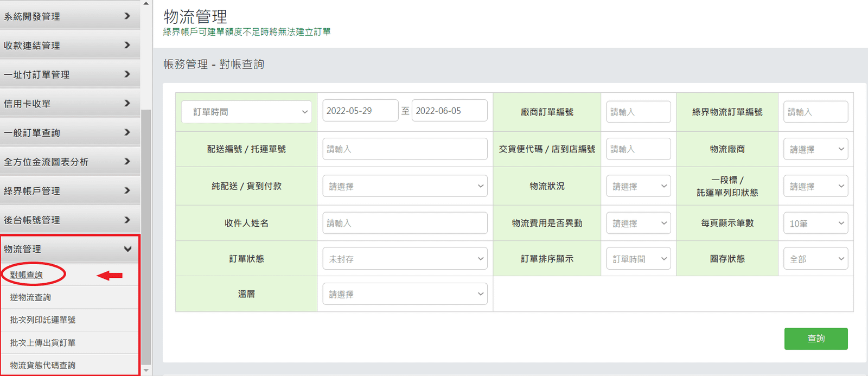
Task: Expand the 綠界帳戶管理 sidebar menu
Action: pos(70,190)
